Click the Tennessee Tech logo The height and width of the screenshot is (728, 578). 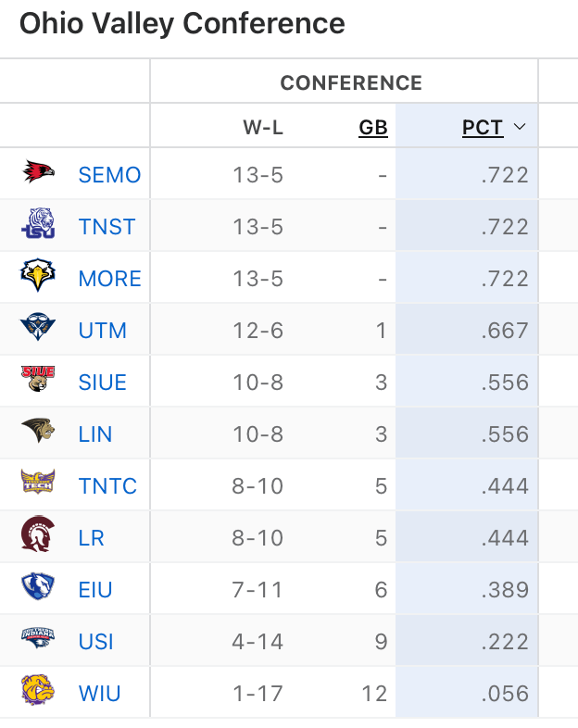click(38, 484)
